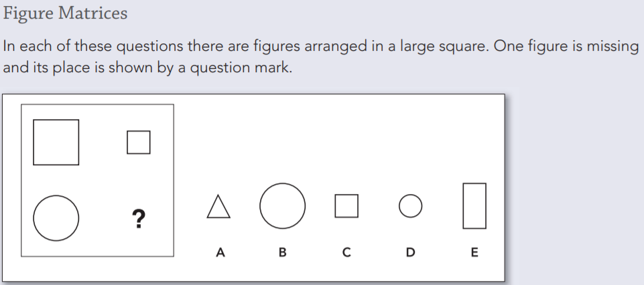The image size is (644, 285).
Task: Select the small square answer option C
Action: click(x=346, y=206)
